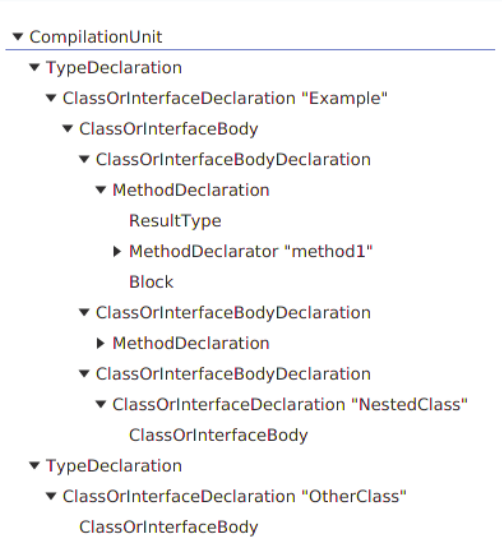Select the CompilationUnit label
Viewport: 502px width, 555px height.
click(x=96, y=37)
